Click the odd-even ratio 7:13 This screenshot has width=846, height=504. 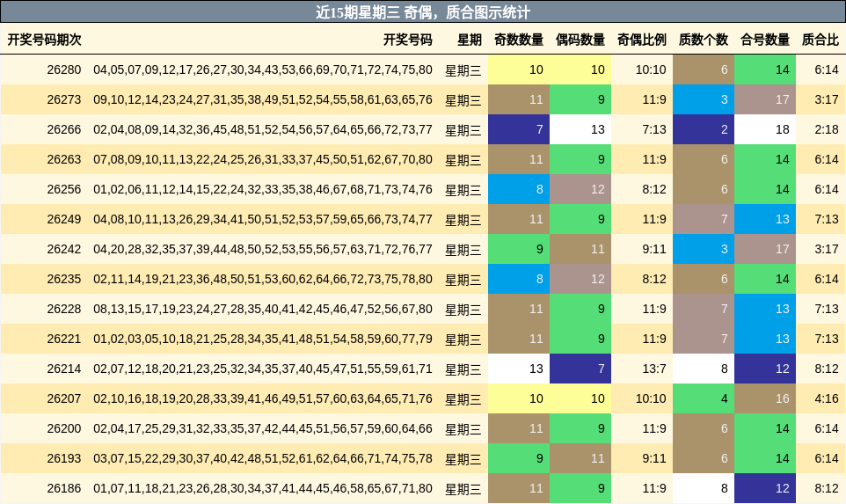[x=654, y=129]
